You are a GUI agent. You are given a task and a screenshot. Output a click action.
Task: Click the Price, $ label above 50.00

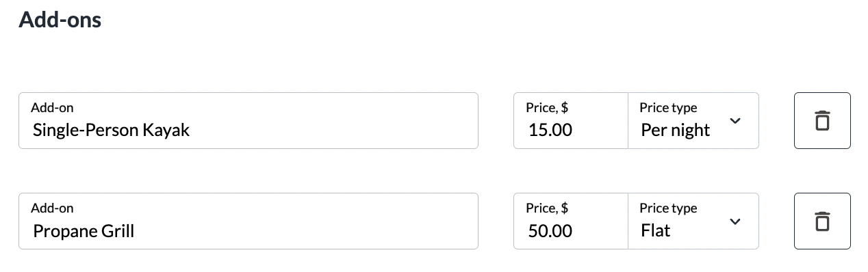(x=547, y=208)
